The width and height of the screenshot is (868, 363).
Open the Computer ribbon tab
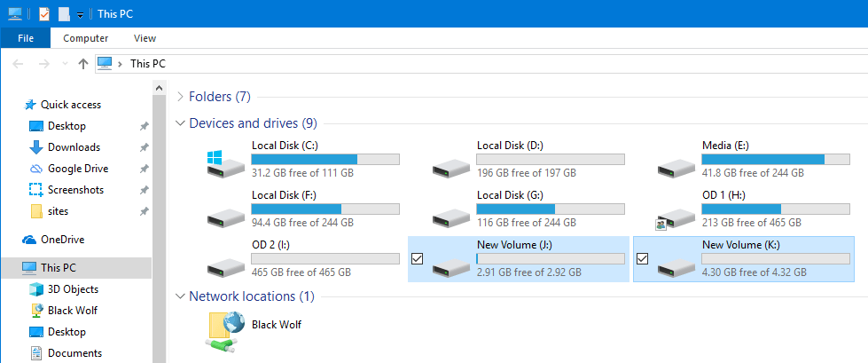coord(86,38)
